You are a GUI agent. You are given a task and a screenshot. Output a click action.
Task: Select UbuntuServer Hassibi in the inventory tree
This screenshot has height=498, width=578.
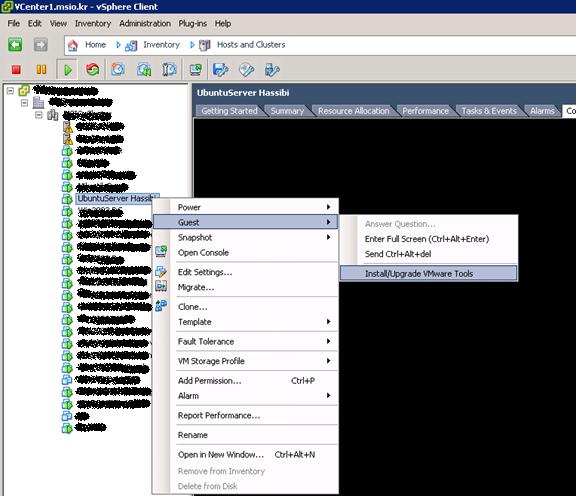click(117, 198)
